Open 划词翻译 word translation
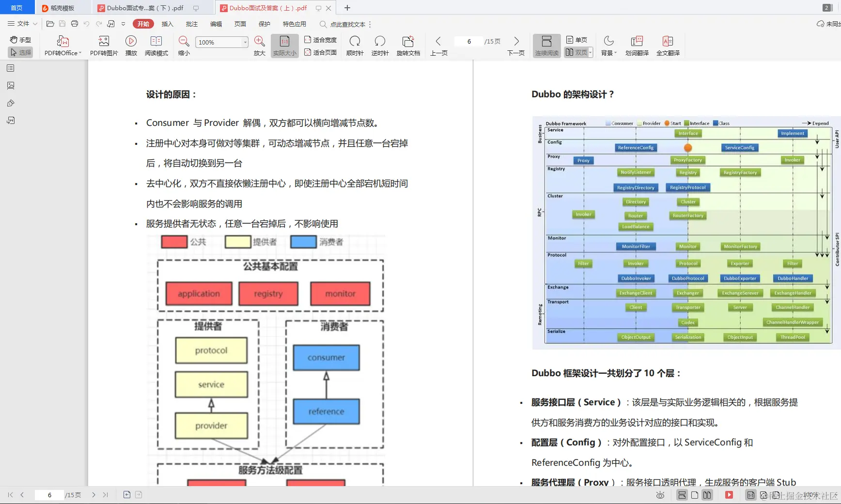The width and height of the screenshot is (841, 504). [x=636, y=46]
